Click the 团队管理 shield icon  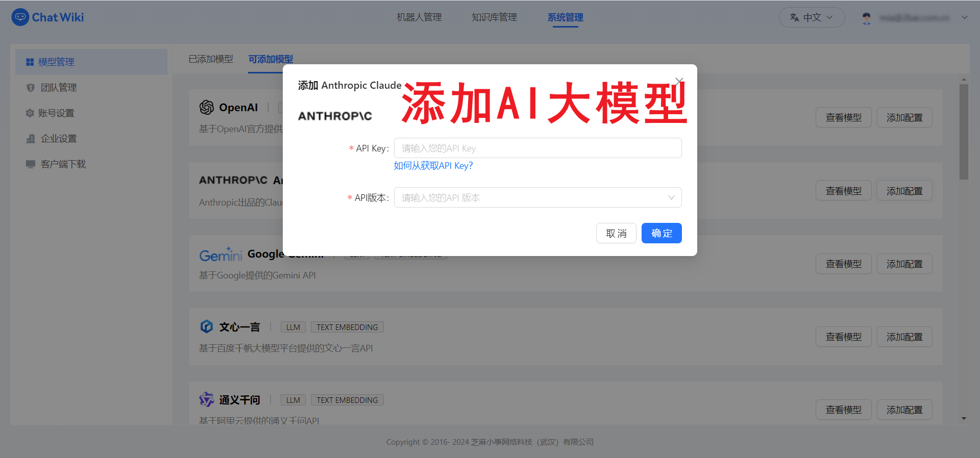[30, 88]
